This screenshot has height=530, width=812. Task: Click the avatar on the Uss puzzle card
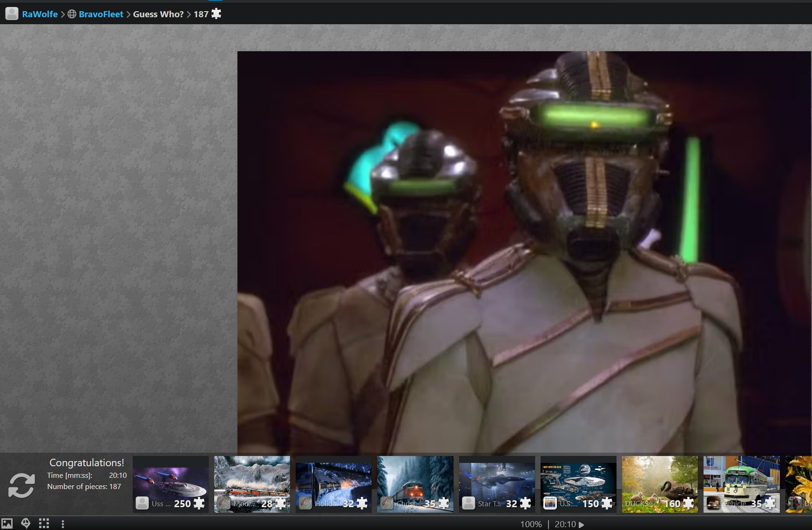pos(142,503)
